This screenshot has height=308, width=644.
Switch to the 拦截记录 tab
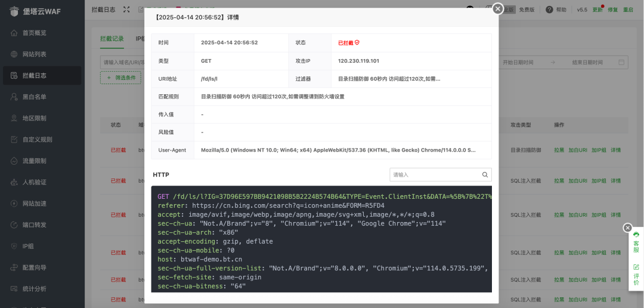coord(112,39)
